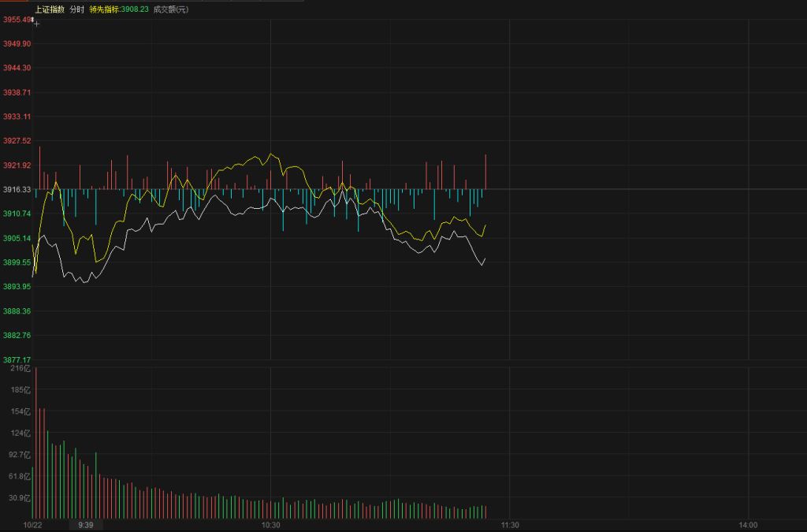Click the 92.7亿 volume axis label
The width and height of the screenshot is (807, 532).
pos(18,455)
